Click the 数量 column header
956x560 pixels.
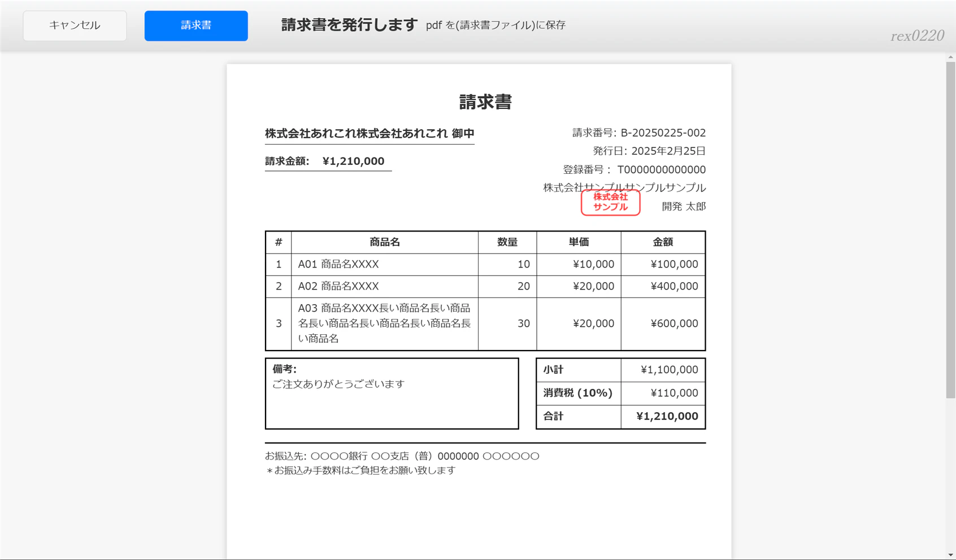point(507,242)
